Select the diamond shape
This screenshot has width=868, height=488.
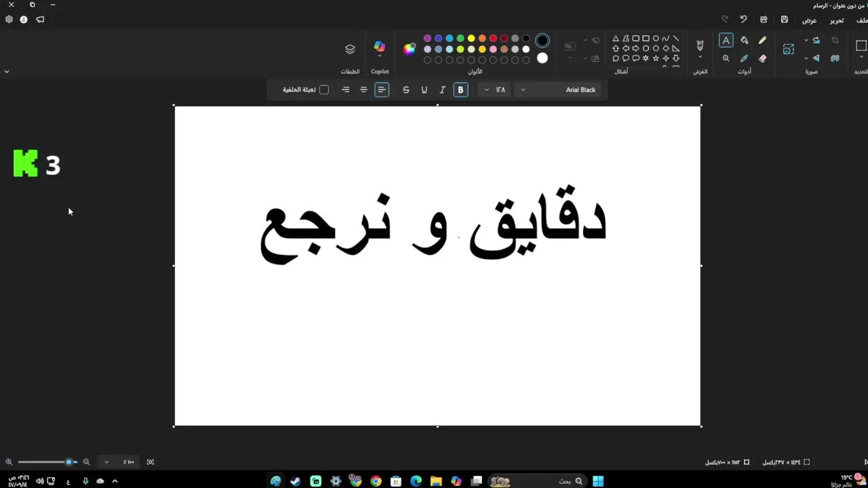click(x=666, y=48)
